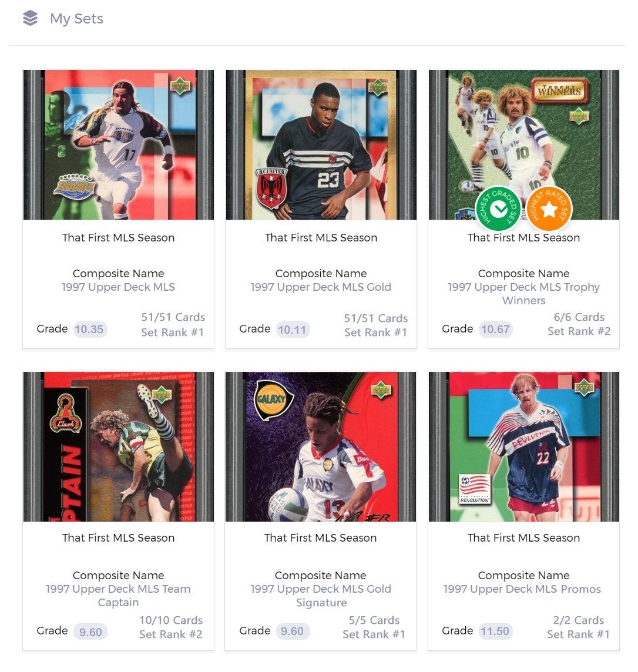638x672 pixels.
Task: Open the 1997 Upper Deck MLS link
Action: coord(118,287)
